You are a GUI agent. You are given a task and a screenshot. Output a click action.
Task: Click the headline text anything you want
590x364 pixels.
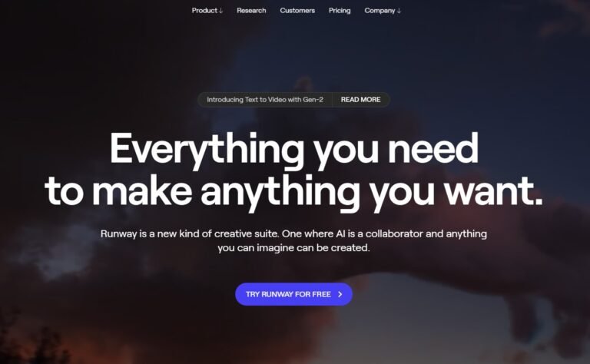[372, 192]
